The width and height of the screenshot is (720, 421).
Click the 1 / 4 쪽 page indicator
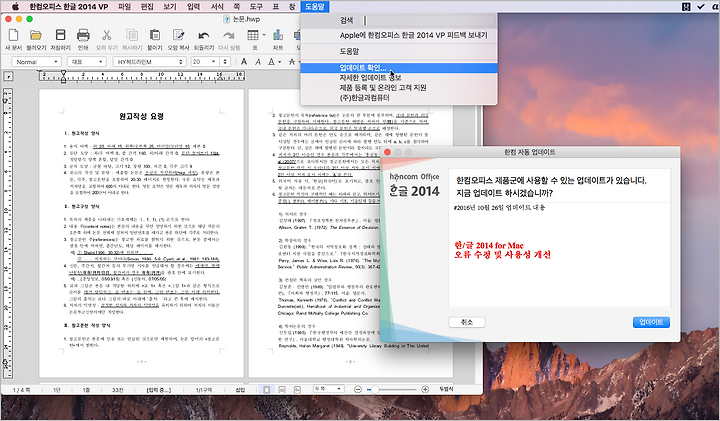[21, 390]
